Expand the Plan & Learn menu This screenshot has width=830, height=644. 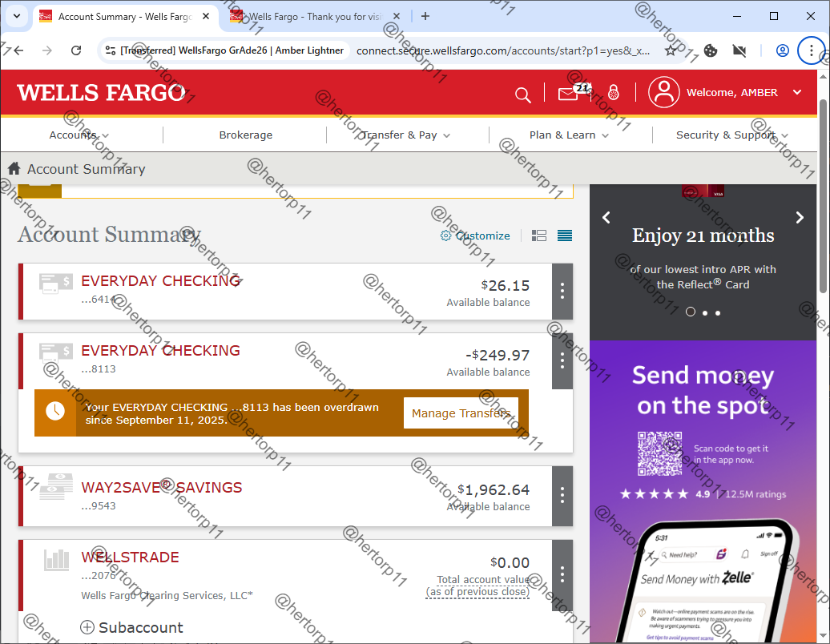point(569,135)
